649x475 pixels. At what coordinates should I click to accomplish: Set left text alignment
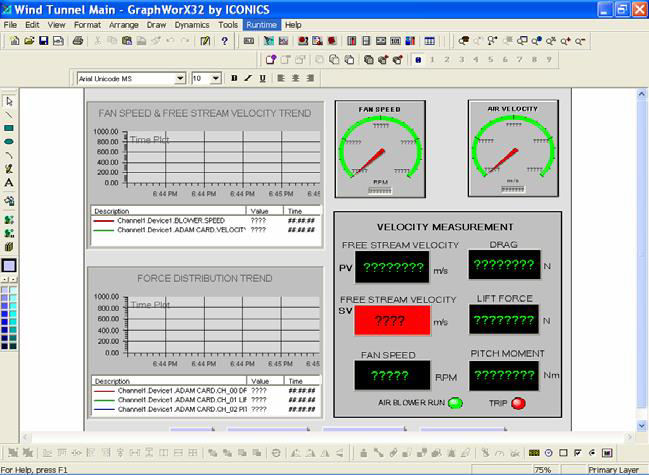point(281,78)
